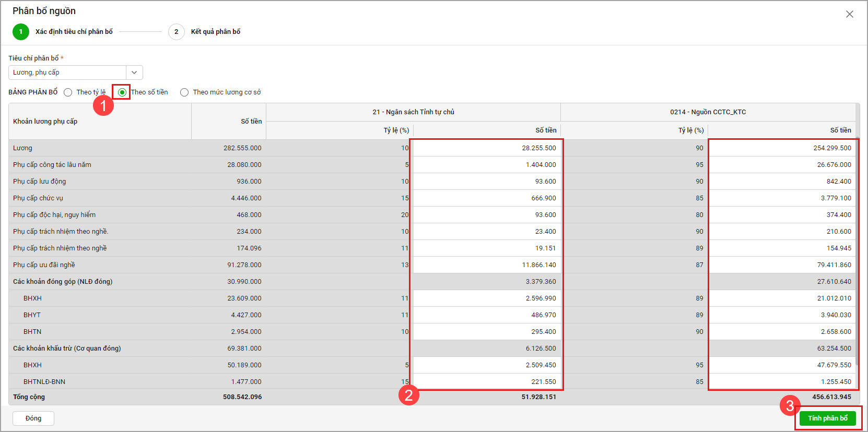Close the Phân bổ nguồn dialog
Image resolution: width=868 pixels, height=432 pixels.
point(849,14)
